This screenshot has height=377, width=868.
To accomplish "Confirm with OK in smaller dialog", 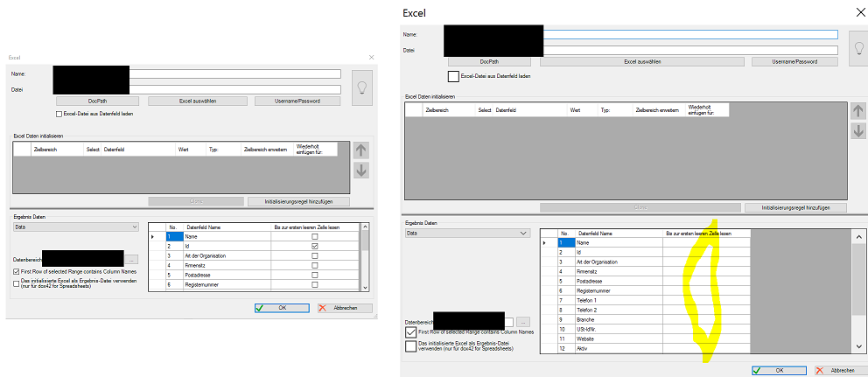I will tap(282, 308).
